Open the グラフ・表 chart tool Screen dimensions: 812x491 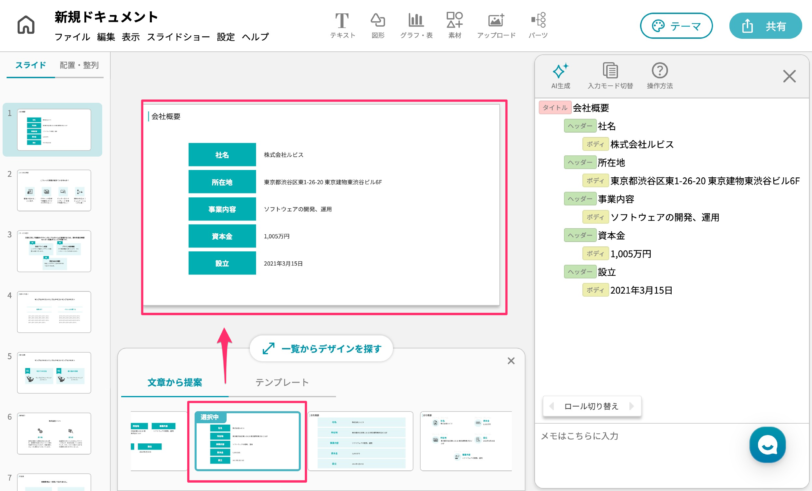point(416,25)
